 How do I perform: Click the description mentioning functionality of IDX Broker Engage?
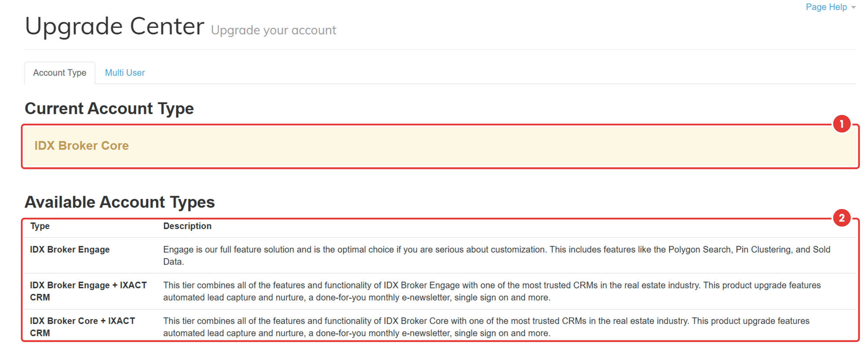(x=492, y=291)
